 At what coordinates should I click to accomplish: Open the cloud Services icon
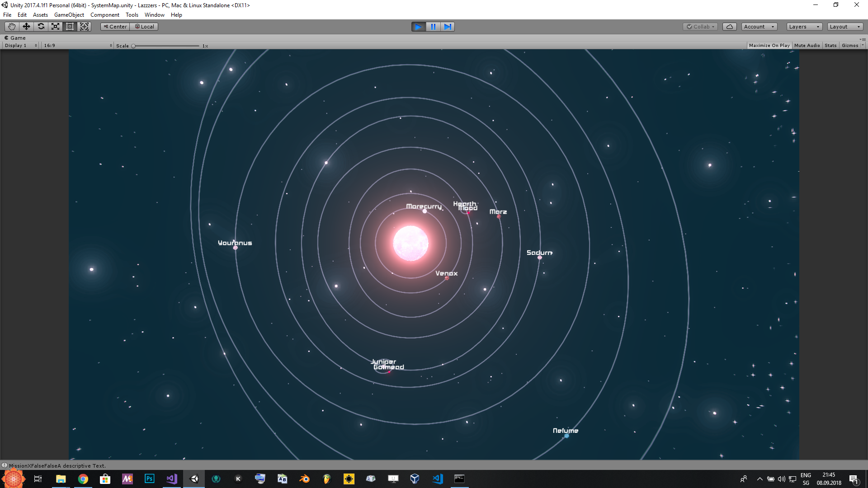729,27
